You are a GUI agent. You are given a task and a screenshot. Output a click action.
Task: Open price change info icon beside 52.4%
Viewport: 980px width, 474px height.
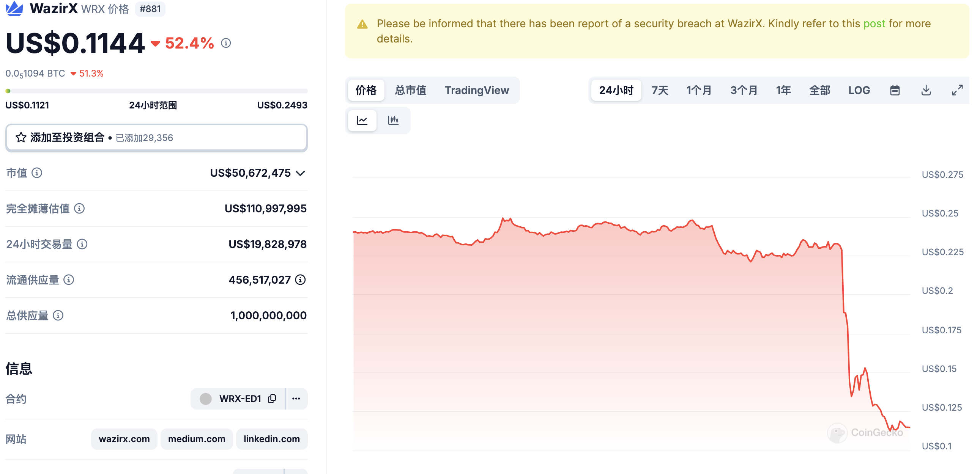[x=226, y=43]
